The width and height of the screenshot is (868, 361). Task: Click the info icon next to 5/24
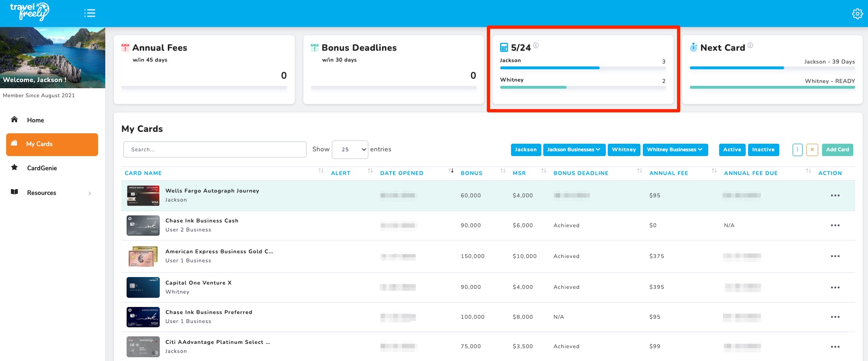536,46
